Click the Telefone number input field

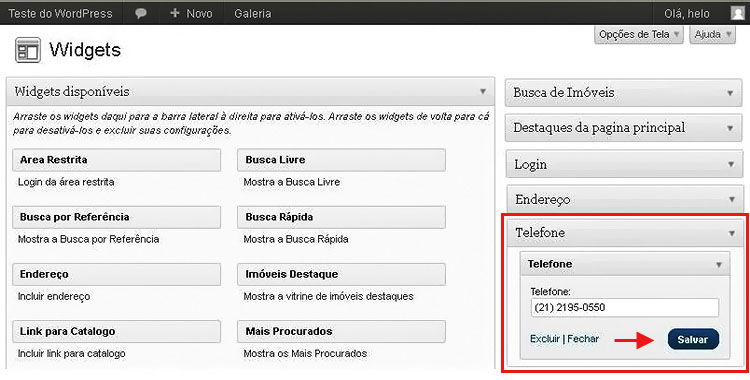point(625,308)
